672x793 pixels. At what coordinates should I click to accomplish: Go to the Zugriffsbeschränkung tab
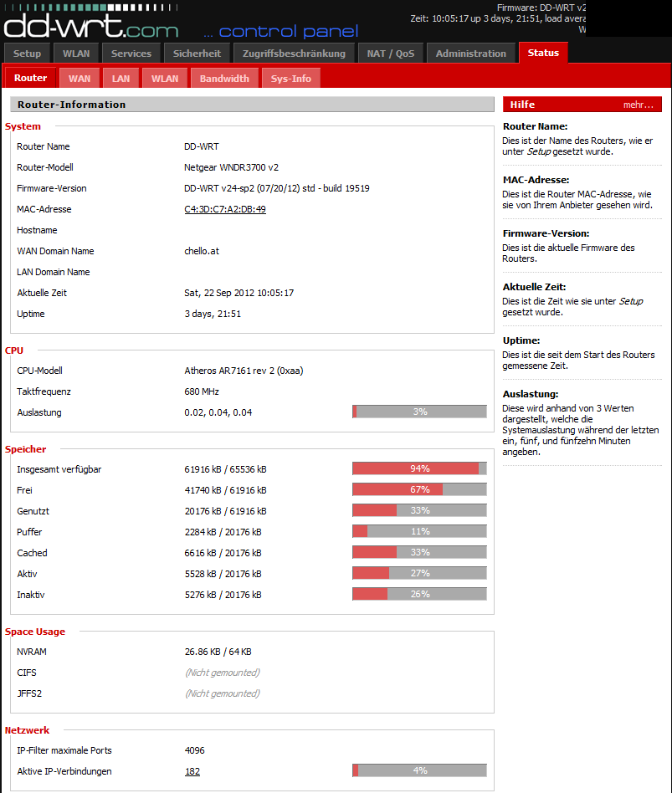tap(294, 53)
